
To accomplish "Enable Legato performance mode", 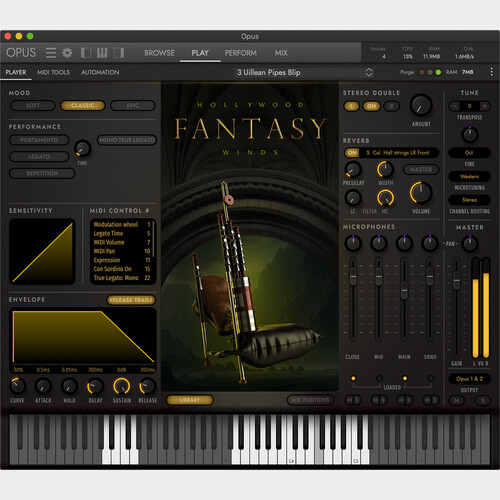I will pyautogui.click(x=39, y=157).
